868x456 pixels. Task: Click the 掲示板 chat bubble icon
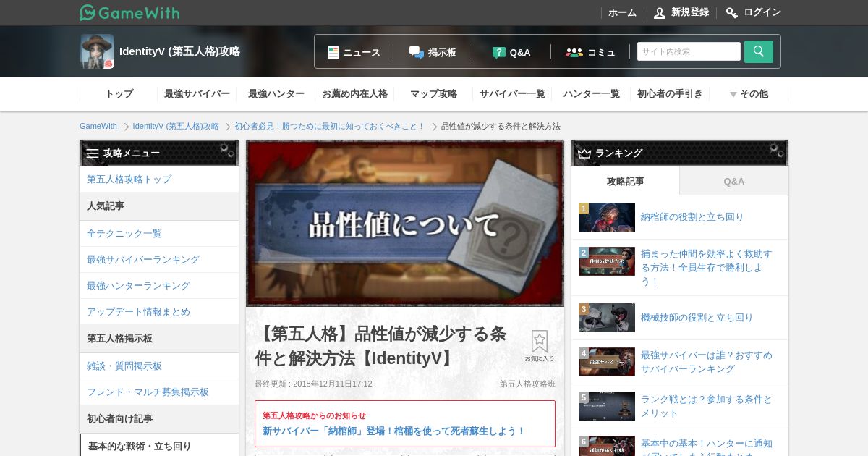coord(416,52)
